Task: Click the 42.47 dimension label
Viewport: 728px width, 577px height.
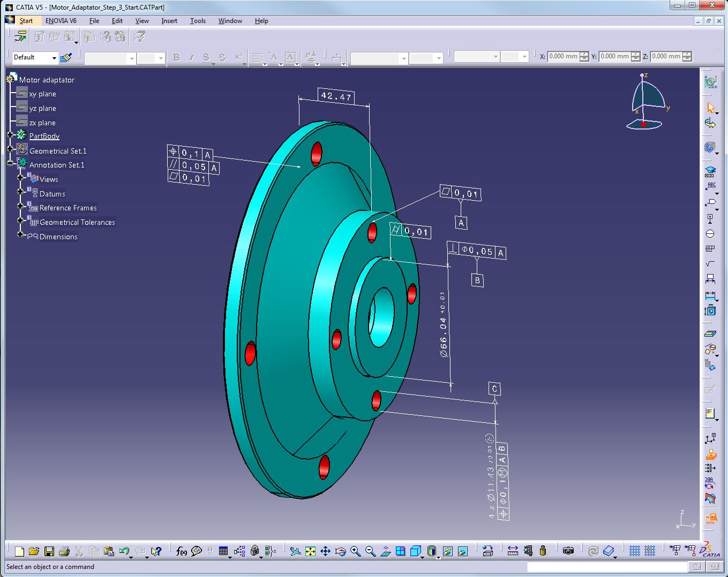Action: (336, 96)
